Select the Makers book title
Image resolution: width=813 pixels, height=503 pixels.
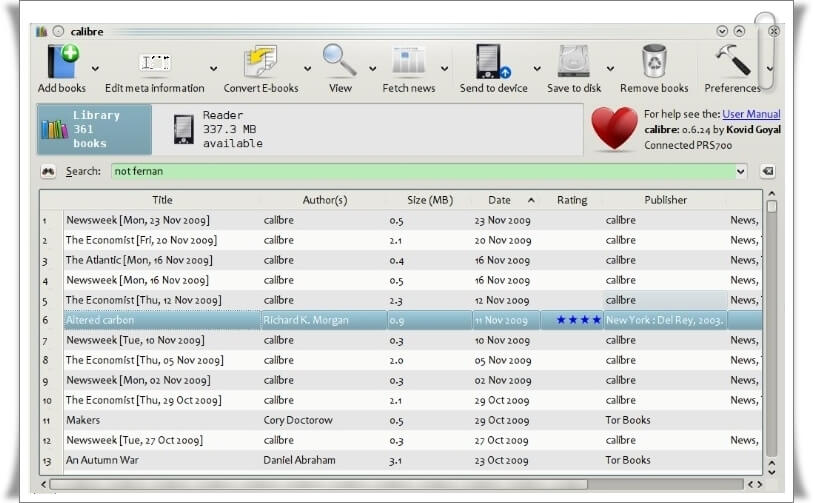point(83,421)
